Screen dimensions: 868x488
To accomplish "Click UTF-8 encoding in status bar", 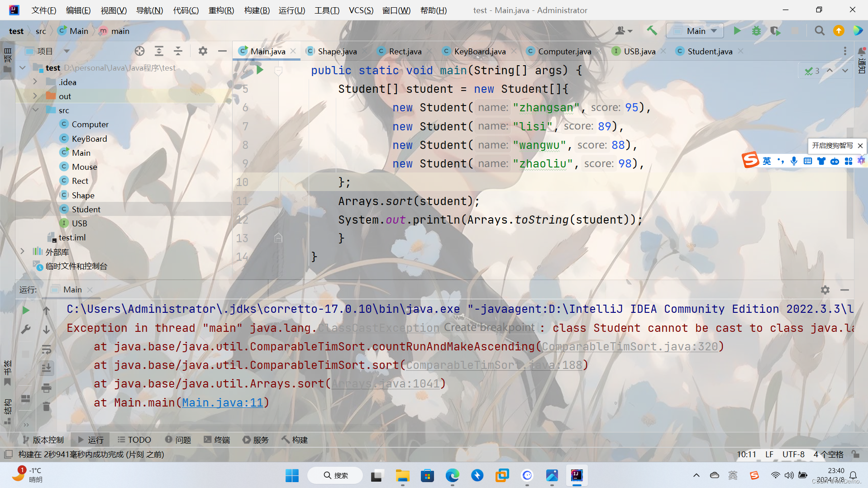I will pos(793,454).
